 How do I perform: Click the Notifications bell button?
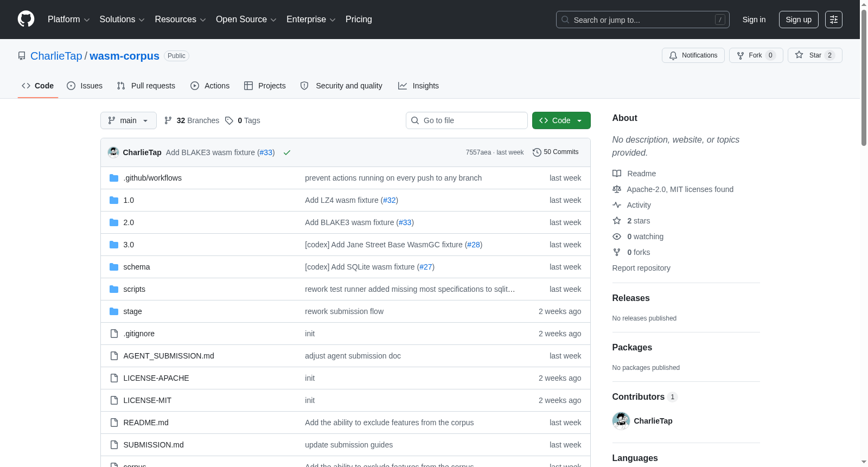click(x=693, y=55)
